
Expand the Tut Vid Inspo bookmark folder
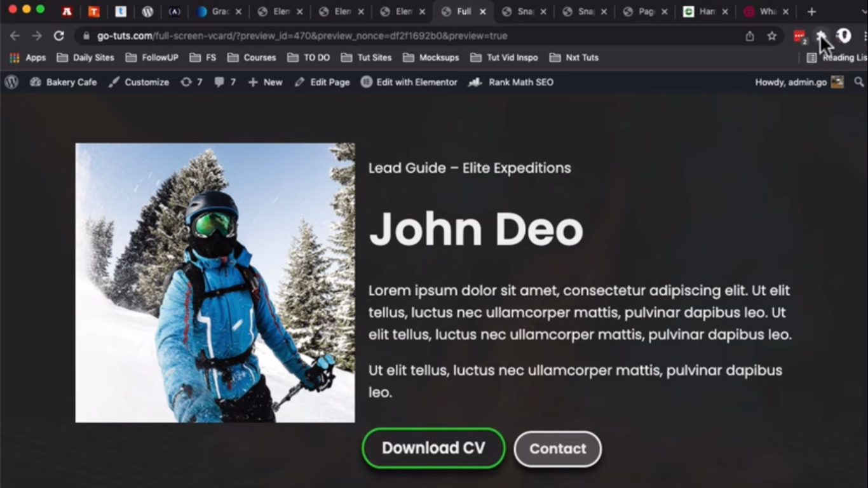tap(504, 58)
